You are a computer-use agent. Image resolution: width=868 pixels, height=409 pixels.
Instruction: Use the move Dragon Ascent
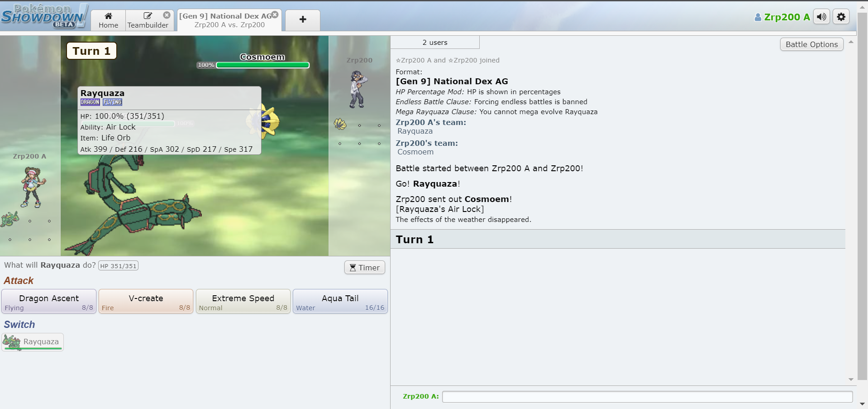pyautogui.click(x=49, y=301)
